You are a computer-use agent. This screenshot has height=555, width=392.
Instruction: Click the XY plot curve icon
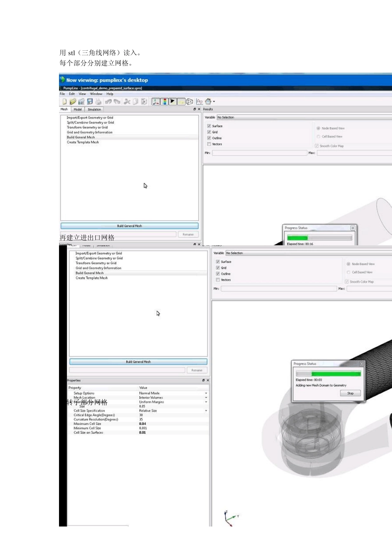pos(199,102)
